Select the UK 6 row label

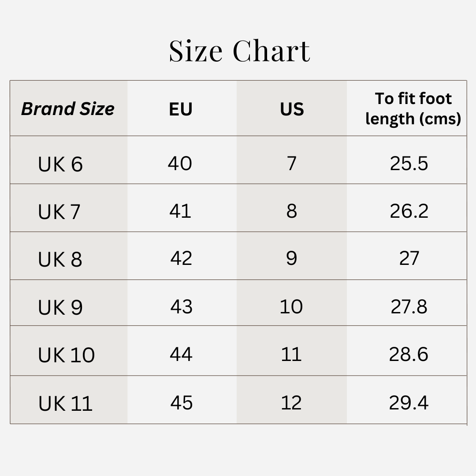60,164
